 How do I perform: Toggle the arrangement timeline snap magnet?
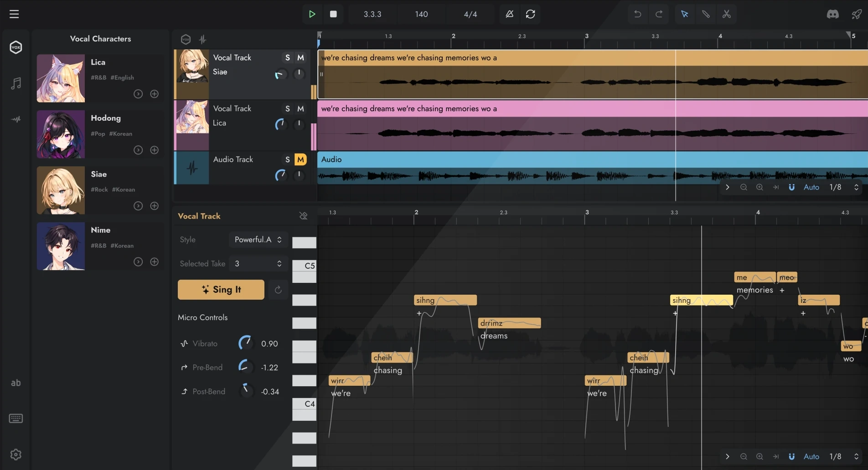click(x=791, y=187)
